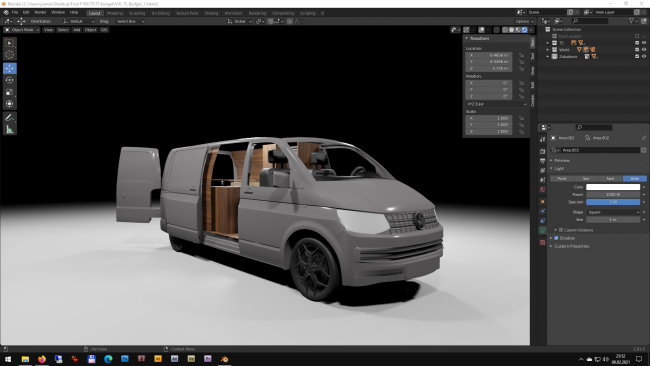Viewport: 650px width, 366px height.
Task: Pick the Scale tool
Action: tap(10, 92)
